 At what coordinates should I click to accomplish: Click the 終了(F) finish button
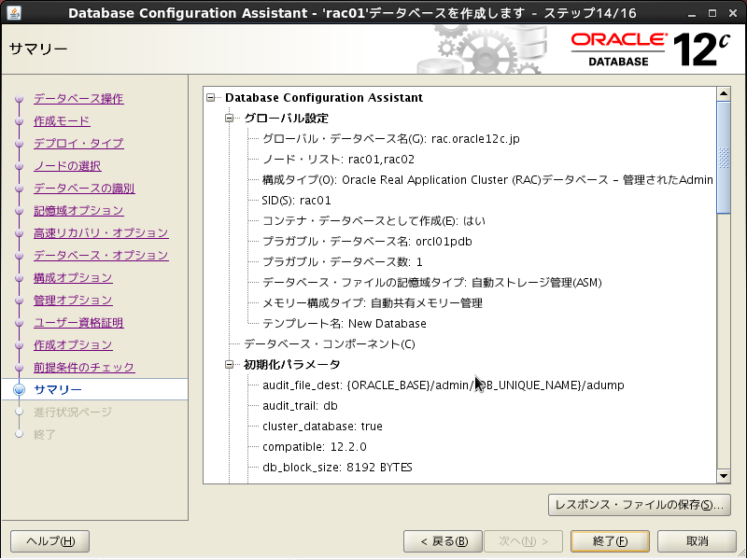tap(610, 541)
